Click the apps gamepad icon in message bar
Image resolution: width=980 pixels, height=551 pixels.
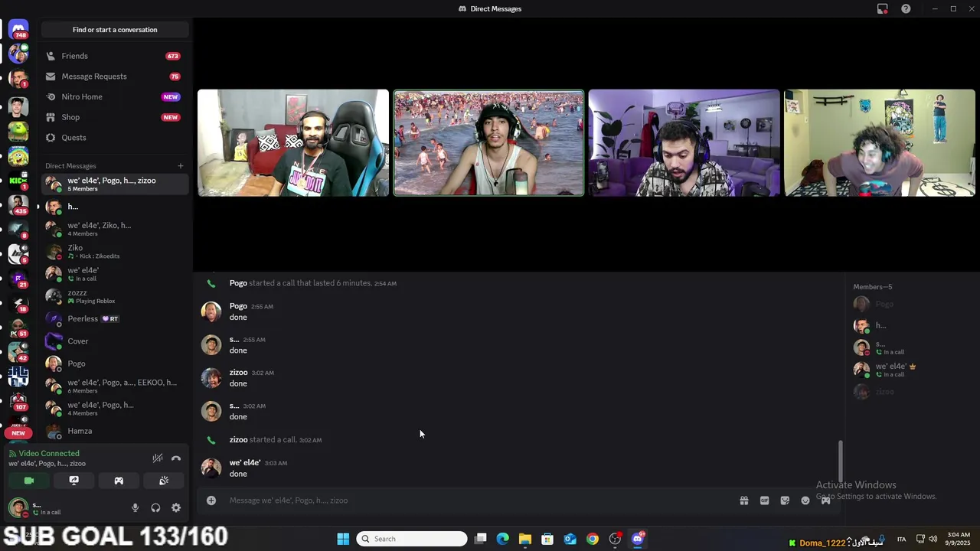pyautogui.click(x=825, y=500)
